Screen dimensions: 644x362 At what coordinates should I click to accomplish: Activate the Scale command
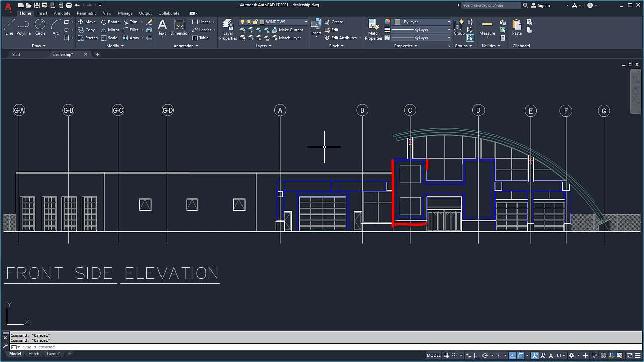109,38
